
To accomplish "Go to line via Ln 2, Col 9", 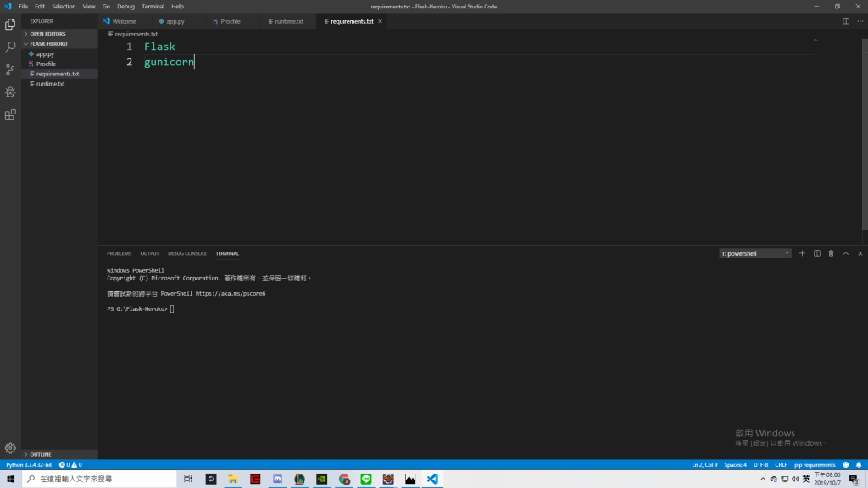I will [x=704, y=465].
